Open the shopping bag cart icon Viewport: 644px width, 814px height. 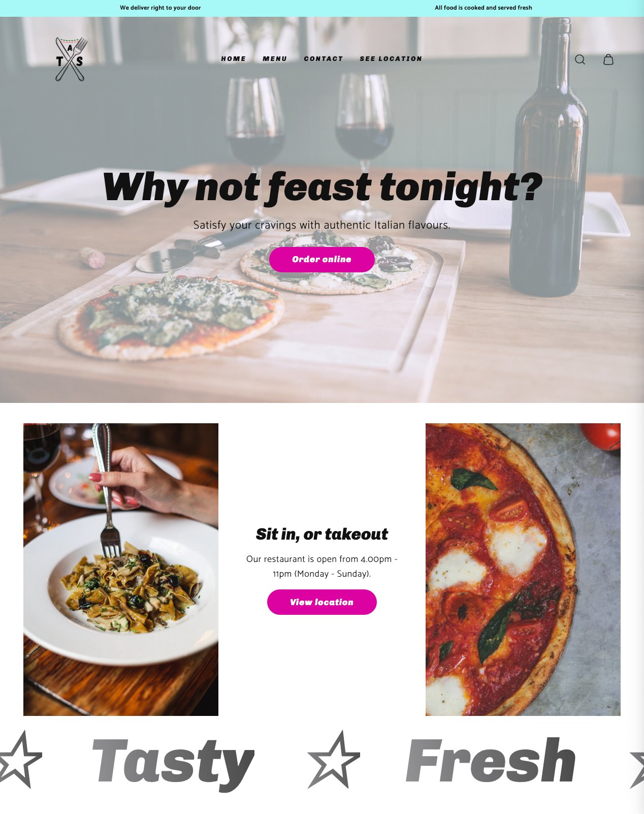(608, 59)
